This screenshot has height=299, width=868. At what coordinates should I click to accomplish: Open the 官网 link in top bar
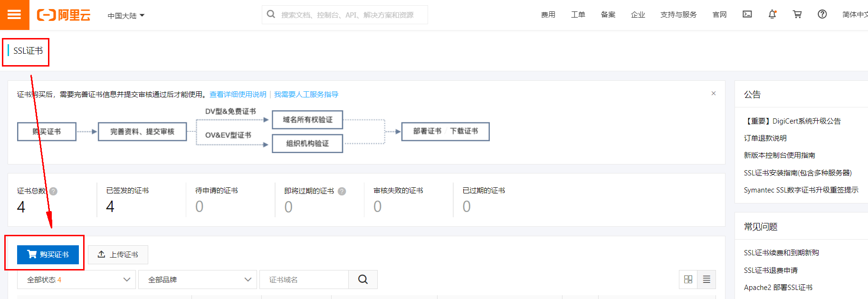(719, 15)
